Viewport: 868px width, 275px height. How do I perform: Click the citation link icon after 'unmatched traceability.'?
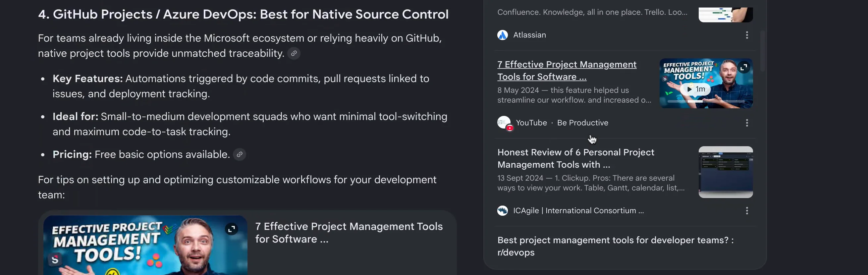[294, 53]
